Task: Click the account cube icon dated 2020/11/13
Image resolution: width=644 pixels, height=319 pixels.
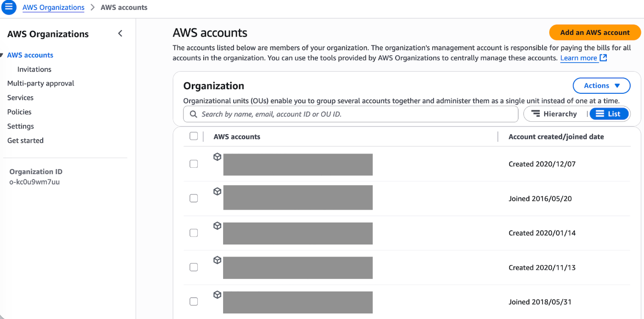Action: pos(218,261)
